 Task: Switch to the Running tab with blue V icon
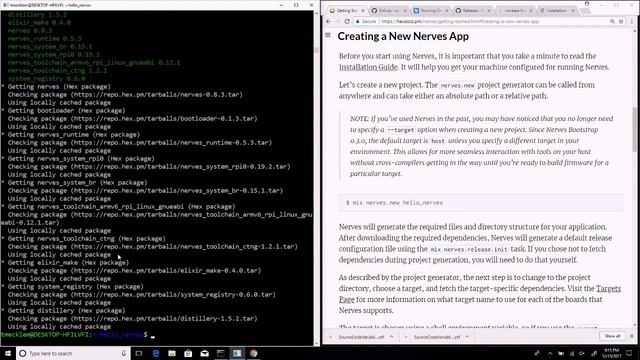(430, 11)
